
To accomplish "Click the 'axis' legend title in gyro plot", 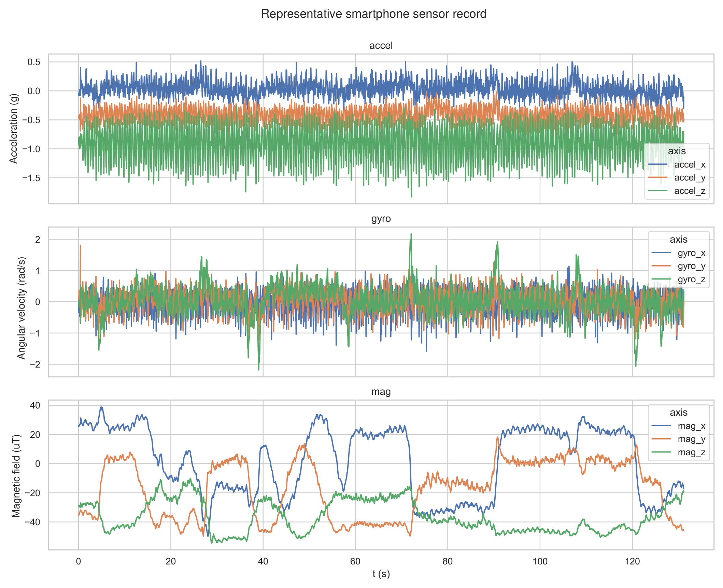I will click(x=679, y=239).
